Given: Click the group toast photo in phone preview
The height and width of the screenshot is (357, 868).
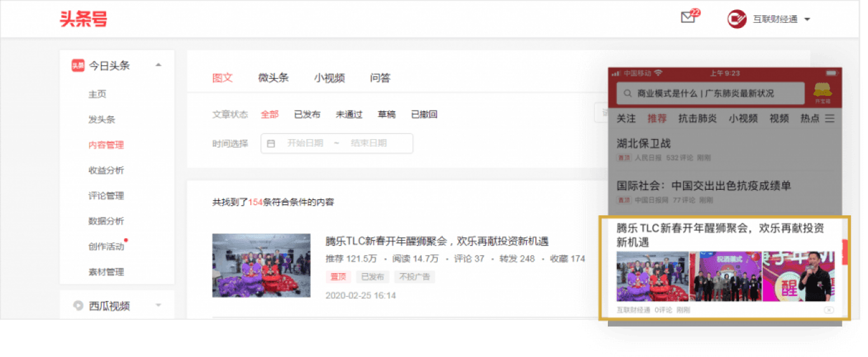Looking at the screenshot, I should (x=726, y=276).
